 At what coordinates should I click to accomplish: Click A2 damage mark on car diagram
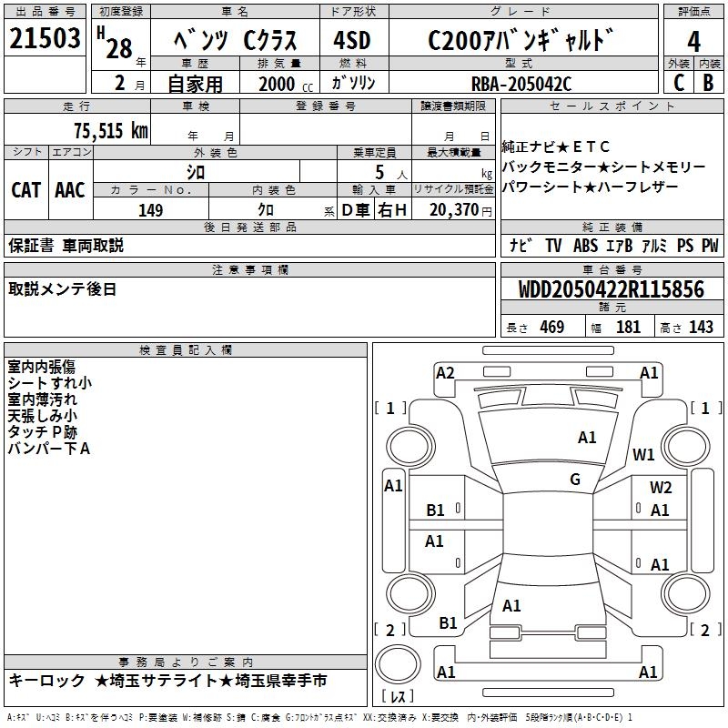[x=445, y=373]
